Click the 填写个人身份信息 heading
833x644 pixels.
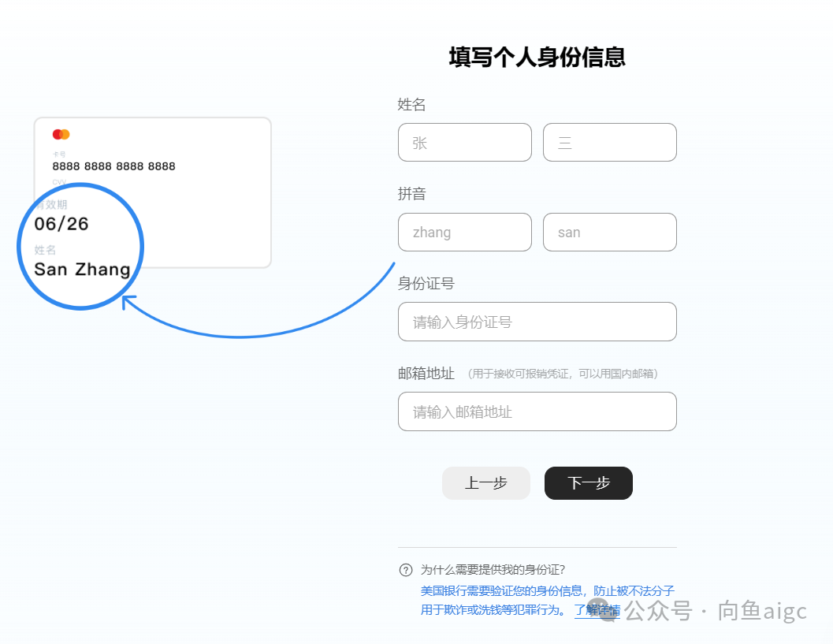pos(537,58)
